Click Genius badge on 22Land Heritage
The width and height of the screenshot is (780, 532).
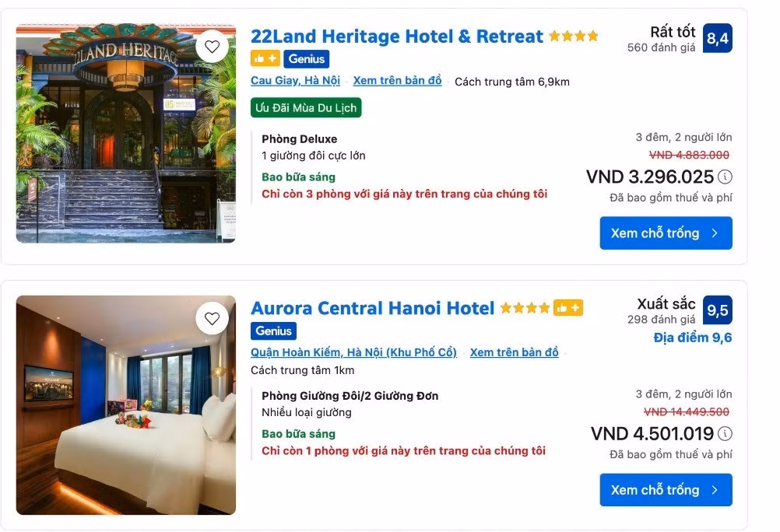(x=307, y=58)
